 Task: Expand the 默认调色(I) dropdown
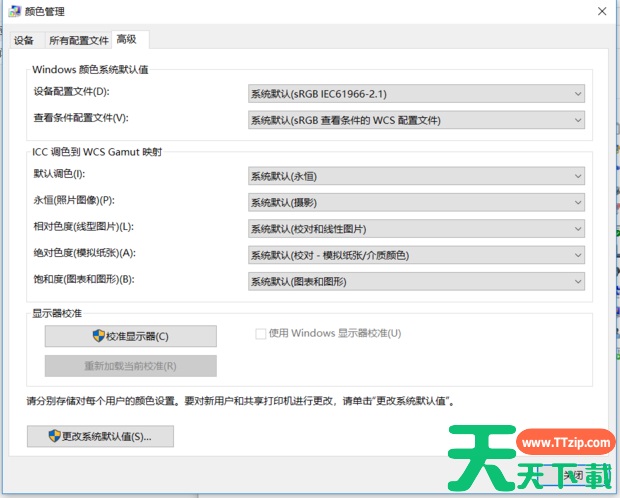coord(416,176)
